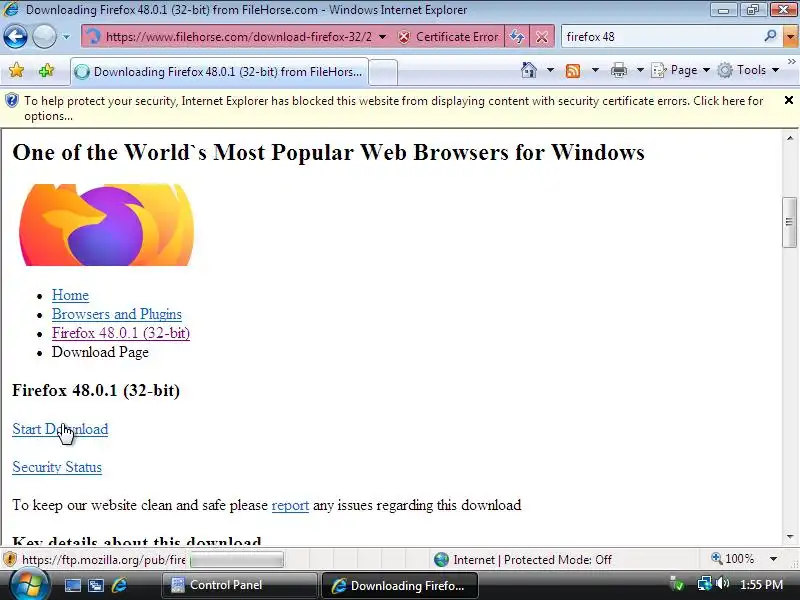This screenshot has height=600, width=800.
Task: Click the Add to Favorites icon
Action: point(46,70)
